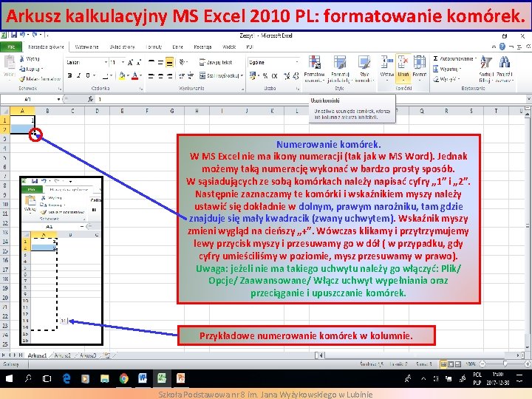The width and height of the screenshot is (532, 399).
Task: Toggle Underline formatting
Action: (87, 75)
